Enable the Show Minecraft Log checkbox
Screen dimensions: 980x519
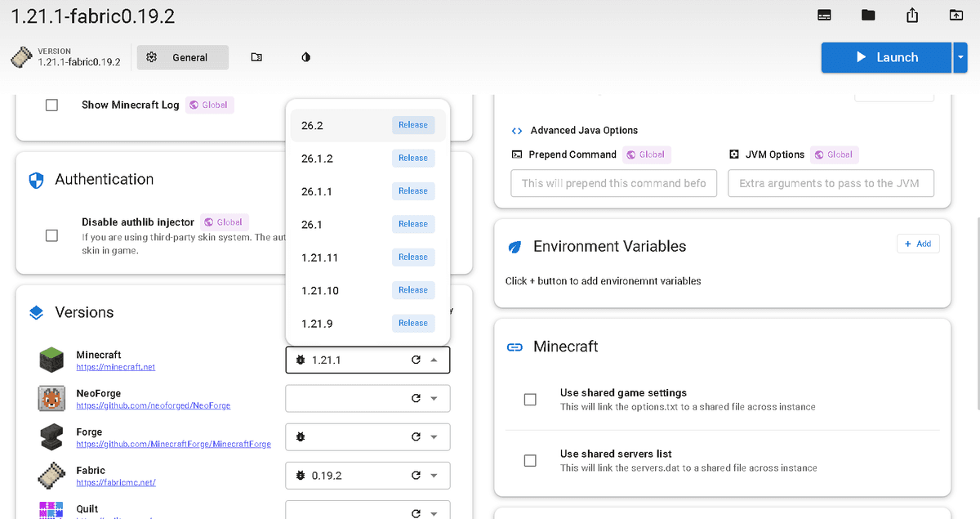51,105
